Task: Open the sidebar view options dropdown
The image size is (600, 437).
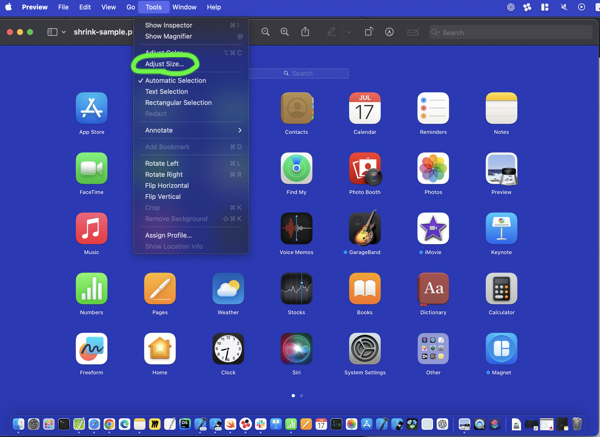Action: (64, 32)
